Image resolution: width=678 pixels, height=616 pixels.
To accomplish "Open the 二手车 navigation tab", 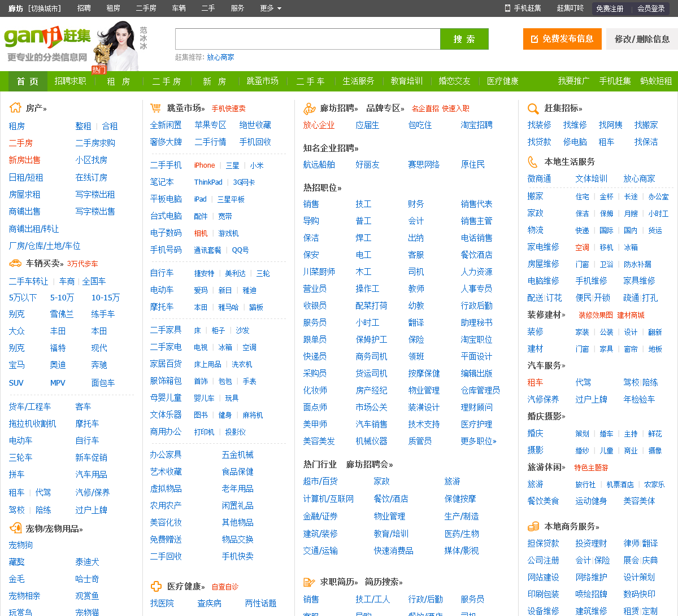I will point(310,81).
